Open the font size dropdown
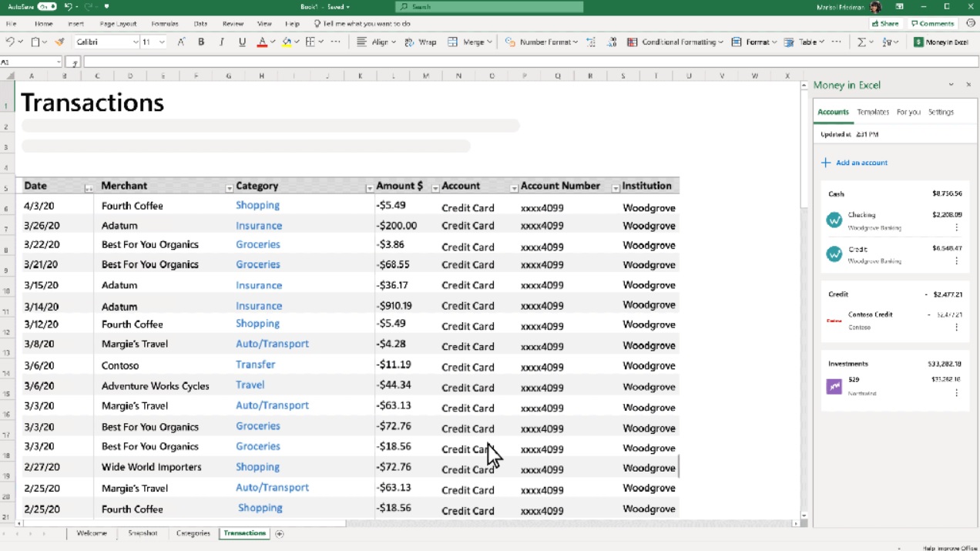 [x=162, y=42]
